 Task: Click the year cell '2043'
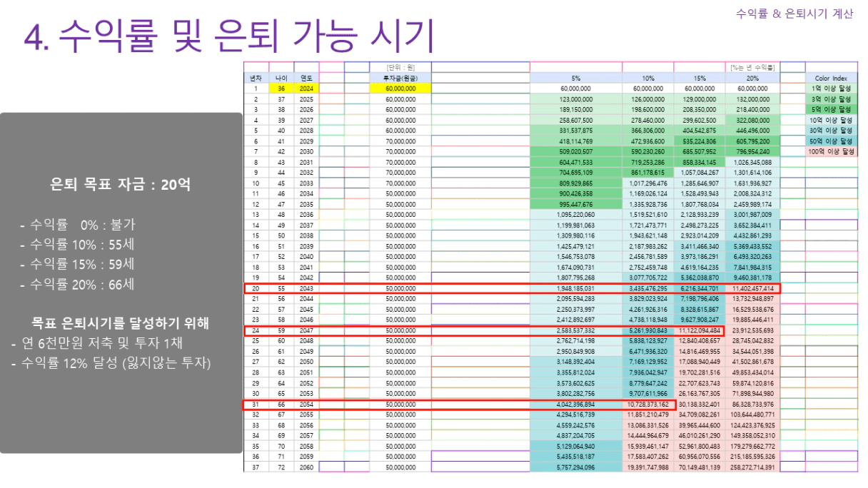point(306,288)
